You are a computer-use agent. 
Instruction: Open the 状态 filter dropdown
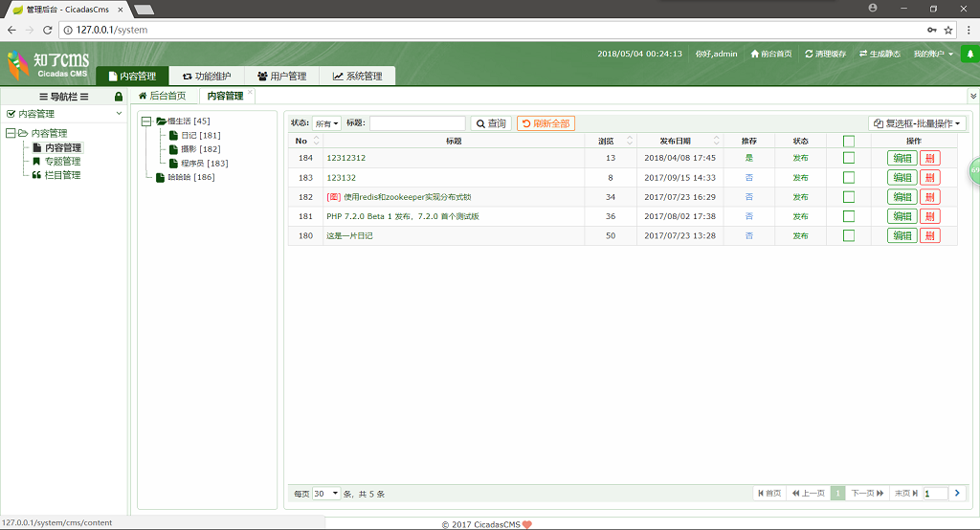[x=327, y=123]
